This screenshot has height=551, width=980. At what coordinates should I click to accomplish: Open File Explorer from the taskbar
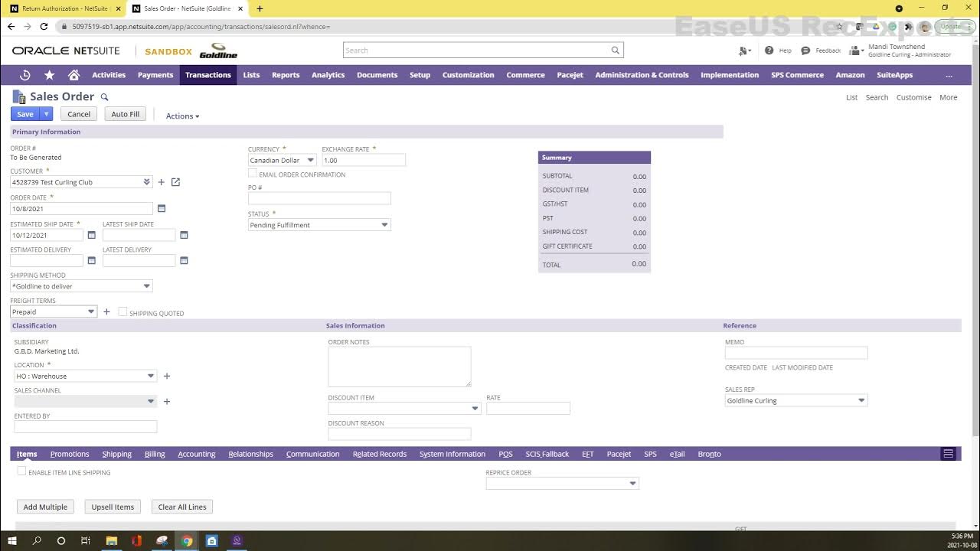(111, 540)
